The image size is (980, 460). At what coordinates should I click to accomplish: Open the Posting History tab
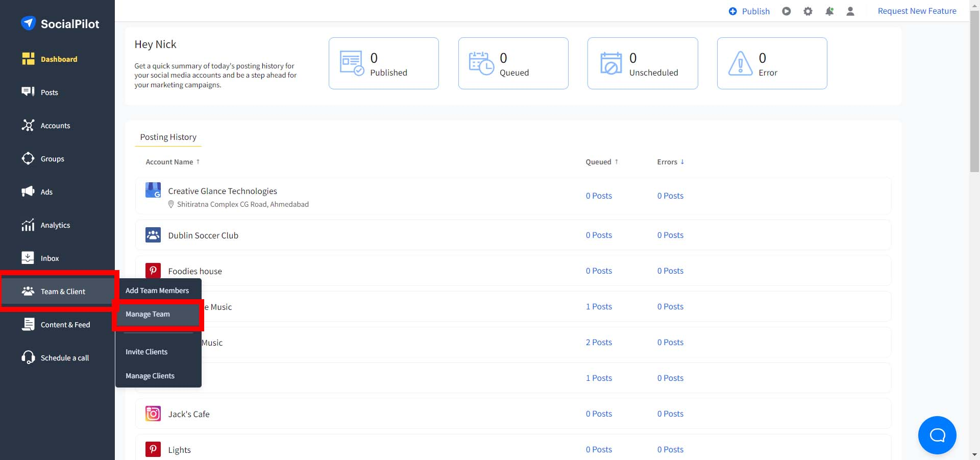point(168,137)
